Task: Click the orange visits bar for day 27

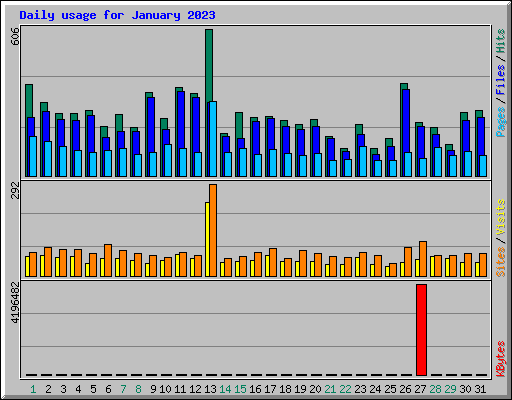Action: click(x=423, y=259)
